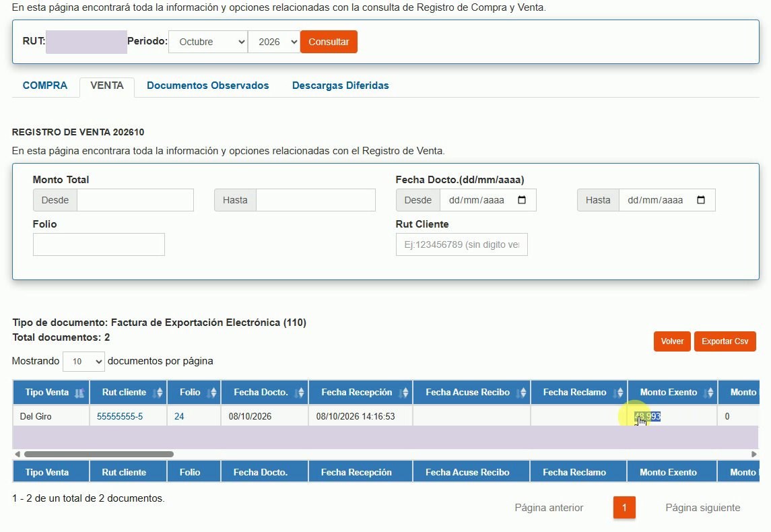Click the table scrollbar left arrow
This screenshot has height=532, width=771.
[x=18, y=455]
